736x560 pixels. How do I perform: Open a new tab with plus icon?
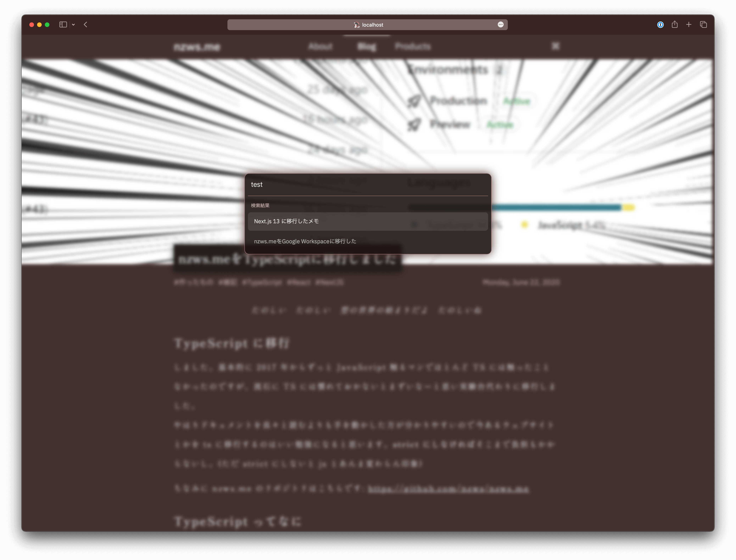[x=689, y=25]
